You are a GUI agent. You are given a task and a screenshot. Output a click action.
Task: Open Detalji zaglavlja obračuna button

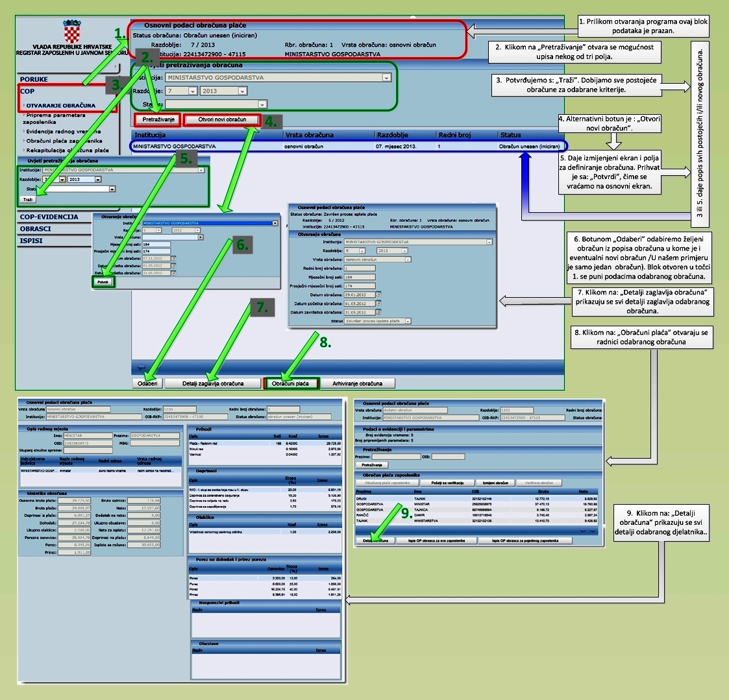[213, 383]
